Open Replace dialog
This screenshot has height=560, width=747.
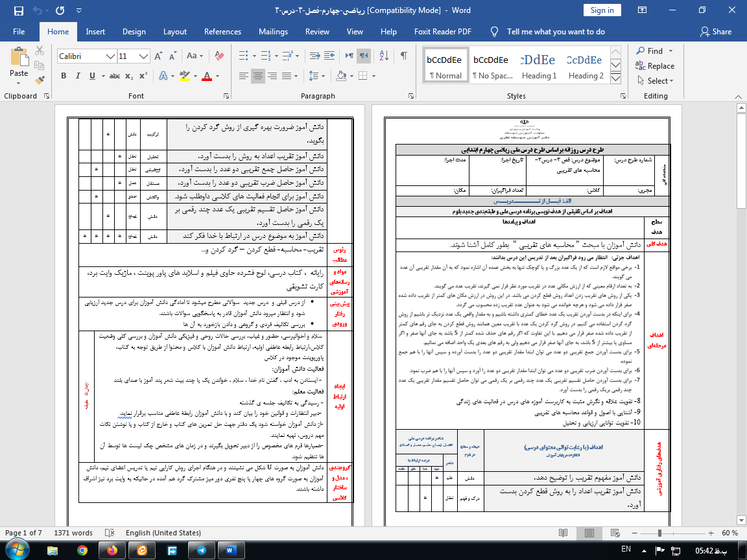pos(655,65)
